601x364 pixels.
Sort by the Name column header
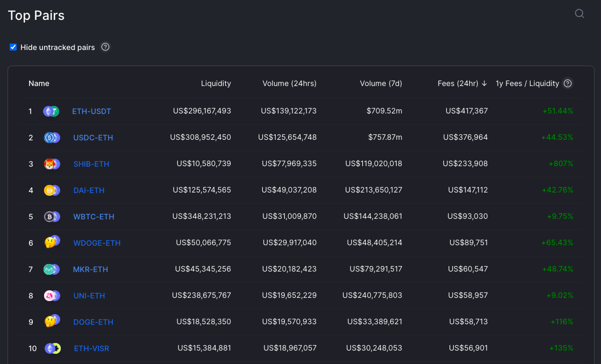pos(39,83)
